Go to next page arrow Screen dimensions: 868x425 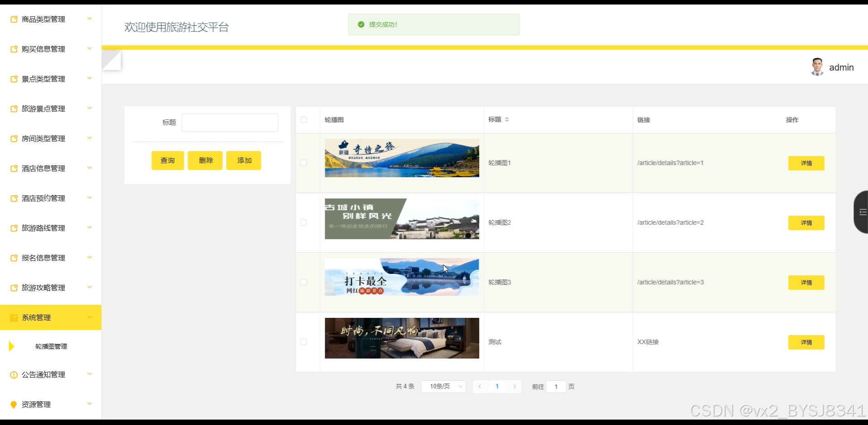pyautogui.click(x=514, y=387)
